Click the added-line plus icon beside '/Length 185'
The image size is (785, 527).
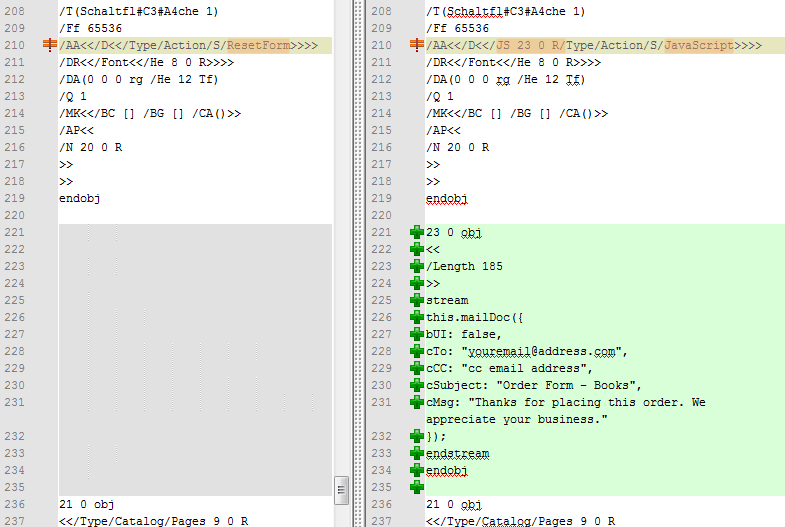point(417,266)
